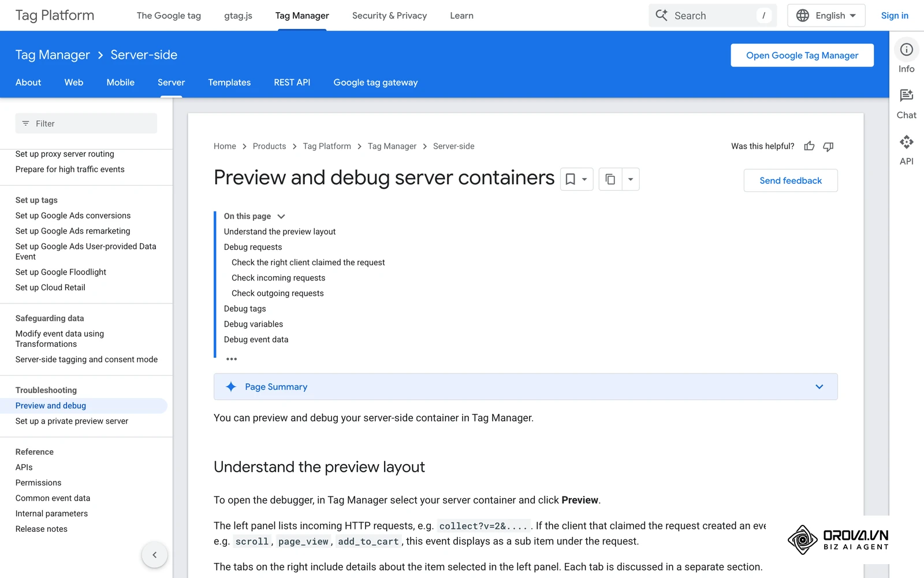Screen dimensions: 924x578
Task: Open Set up Google Floodlight sidebar link
Action: coord(61,272)
